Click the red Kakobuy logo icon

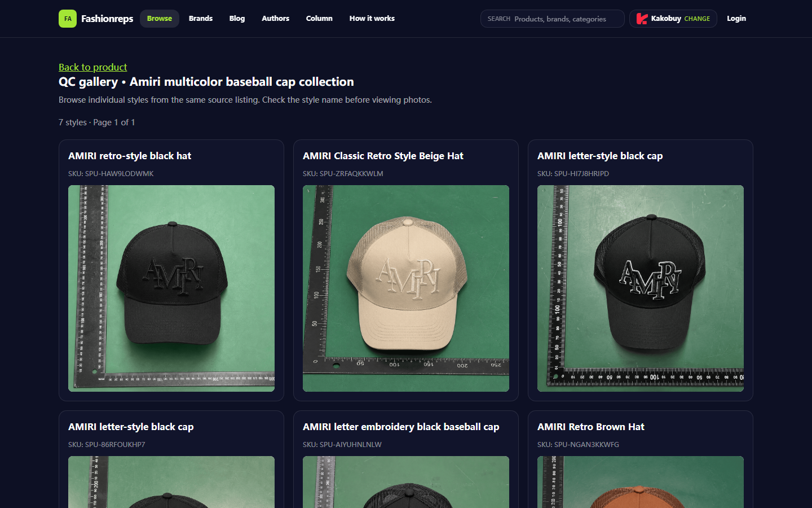pos(642,19)
